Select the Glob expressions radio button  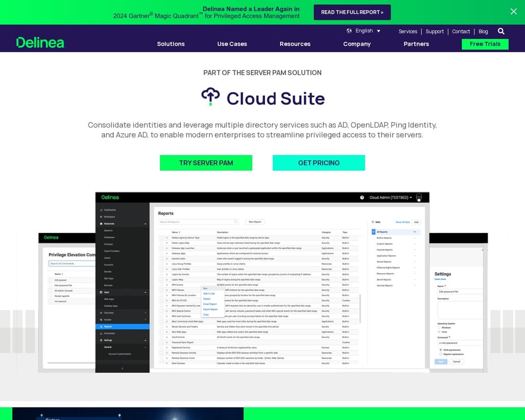440,350
